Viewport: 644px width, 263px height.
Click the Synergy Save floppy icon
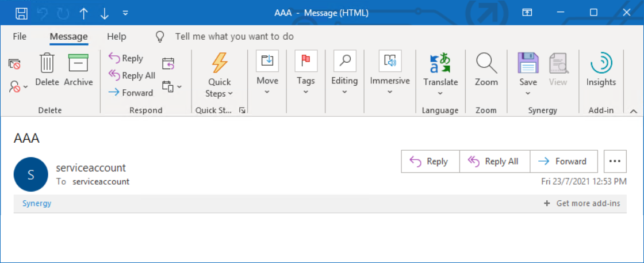coord(528,63)
